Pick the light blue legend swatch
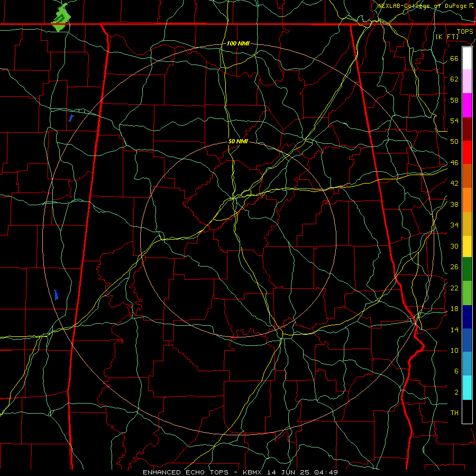 tap(467, 363)
